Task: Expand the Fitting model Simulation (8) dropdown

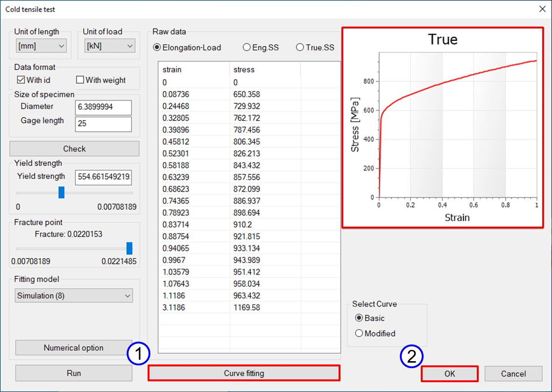Action: coord(74,296)
